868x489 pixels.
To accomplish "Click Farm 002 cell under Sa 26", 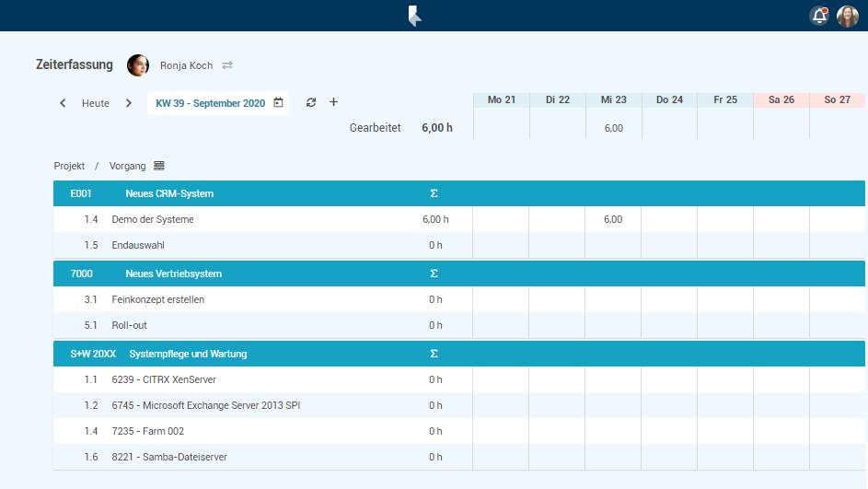I will [781, 431].
